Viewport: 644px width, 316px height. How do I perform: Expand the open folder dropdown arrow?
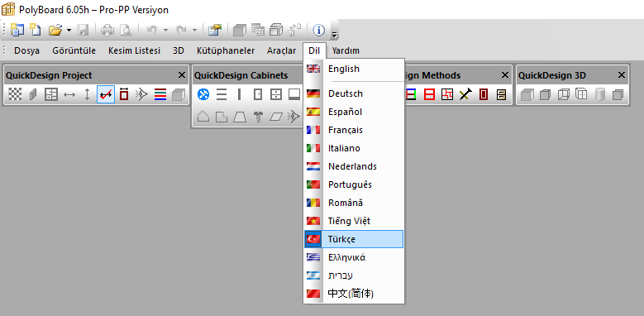(69, 30)
